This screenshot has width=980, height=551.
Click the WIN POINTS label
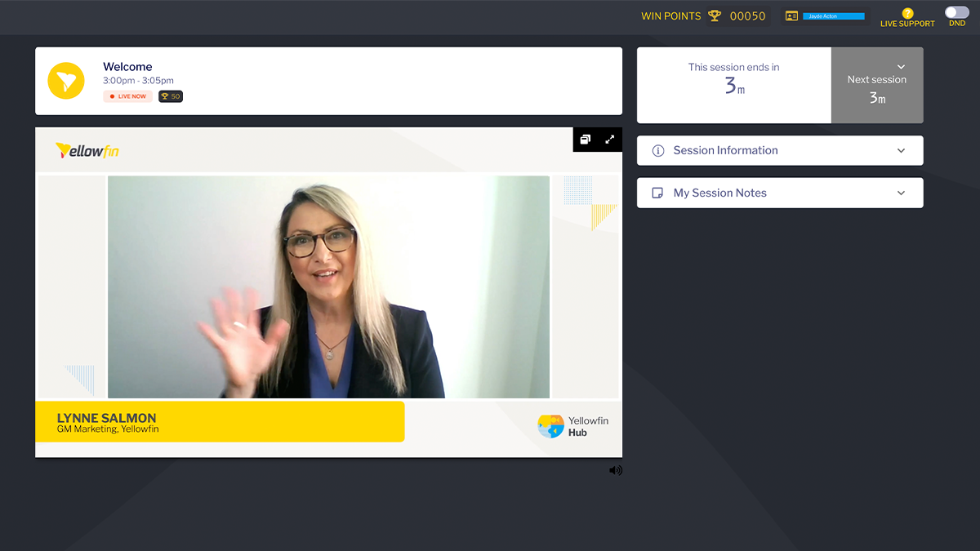[670, 16]
